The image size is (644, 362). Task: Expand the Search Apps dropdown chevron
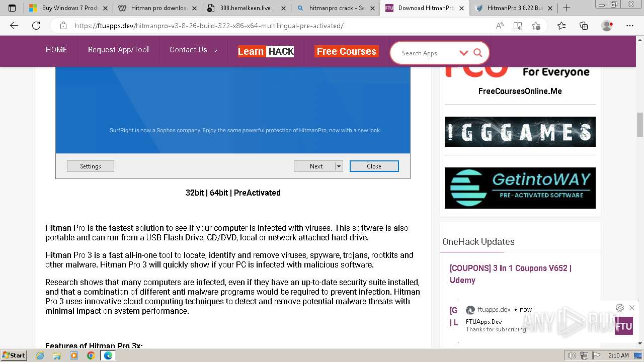[x=464, y=53]
